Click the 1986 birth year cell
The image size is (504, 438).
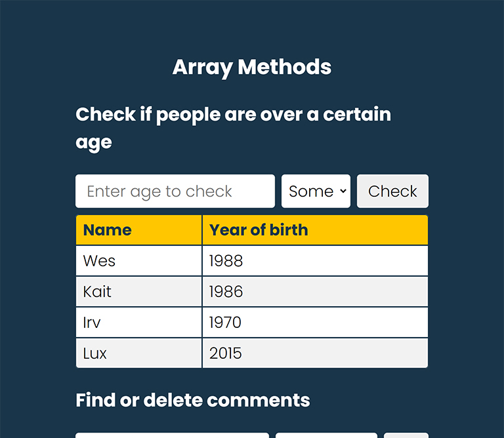click(x=315, y=292)
